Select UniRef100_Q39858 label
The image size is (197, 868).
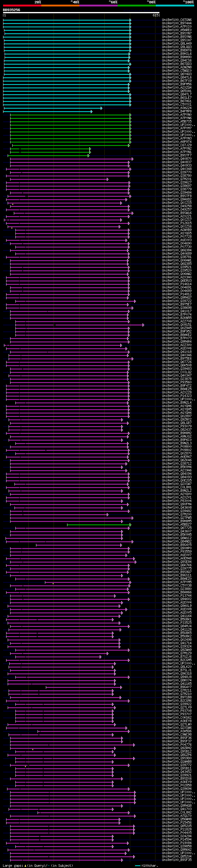click(177, 846)
